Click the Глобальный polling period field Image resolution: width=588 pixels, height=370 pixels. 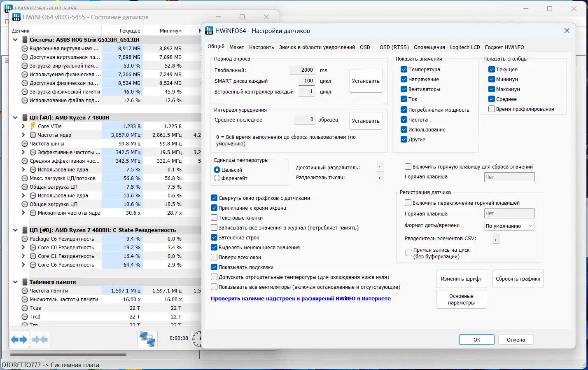click(303, 70)
